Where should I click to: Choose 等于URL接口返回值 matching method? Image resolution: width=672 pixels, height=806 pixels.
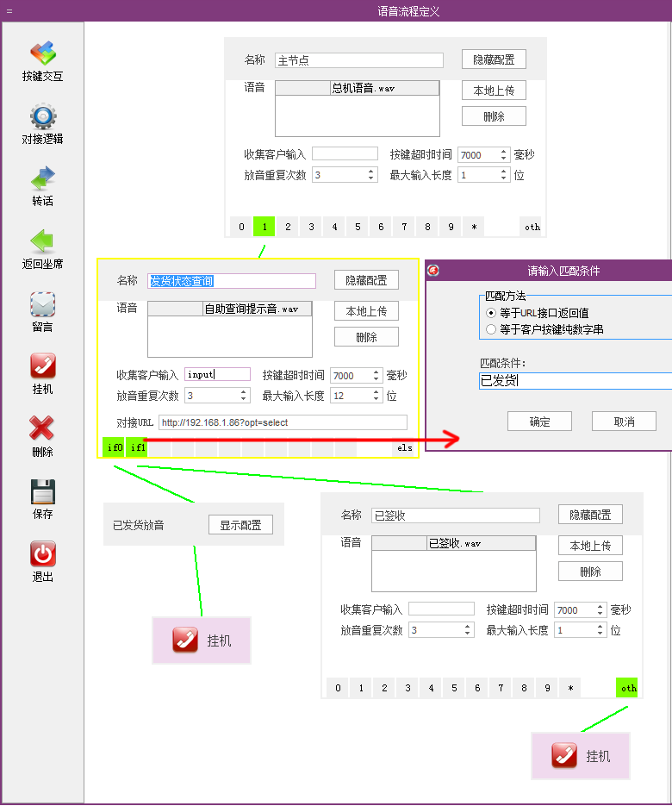pyautogui.click(x=537, y=313)
